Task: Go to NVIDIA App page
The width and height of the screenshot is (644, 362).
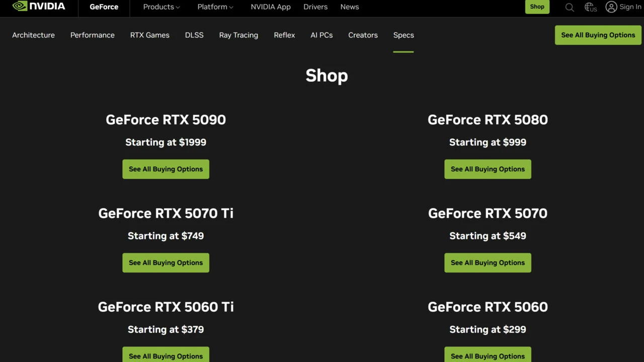Action: [271, 7]
